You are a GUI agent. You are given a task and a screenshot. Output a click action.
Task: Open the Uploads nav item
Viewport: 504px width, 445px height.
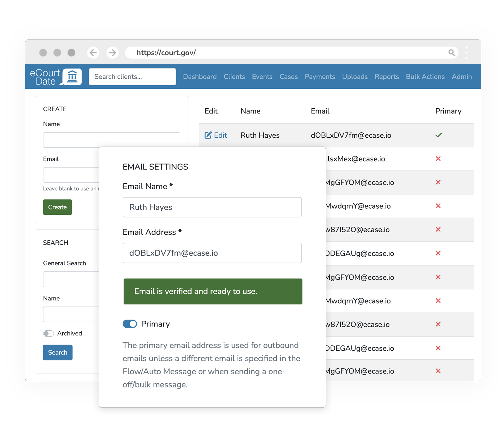pyautogui.click(x=355, y=77)
